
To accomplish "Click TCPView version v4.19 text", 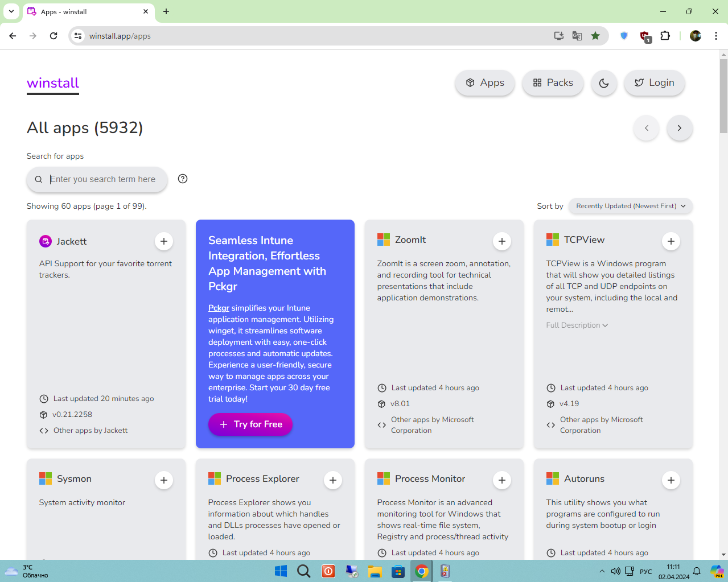I will point(569,404).
